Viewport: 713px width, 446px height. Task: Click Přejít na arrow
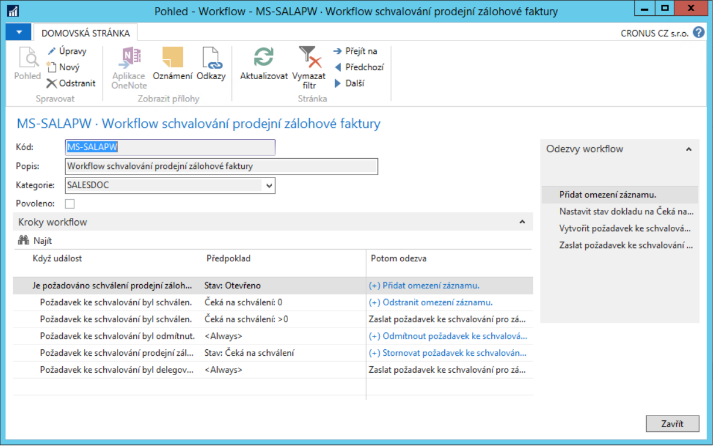click(x=337, y=51)
